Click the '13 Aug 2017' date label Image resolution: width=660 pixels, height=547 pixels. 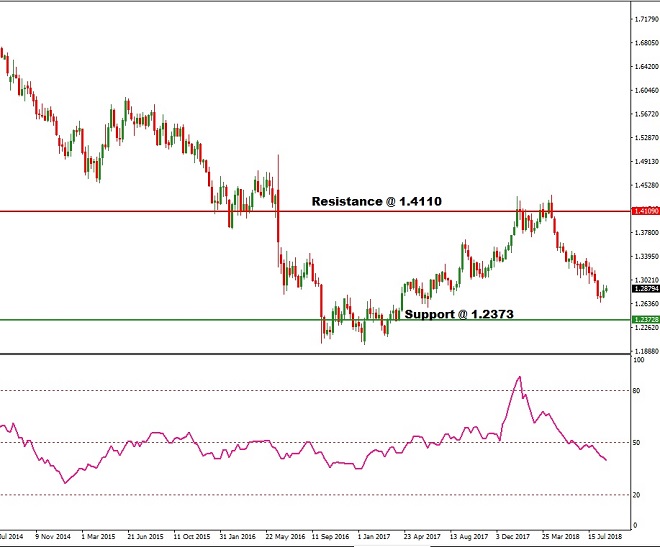point(468,537)
